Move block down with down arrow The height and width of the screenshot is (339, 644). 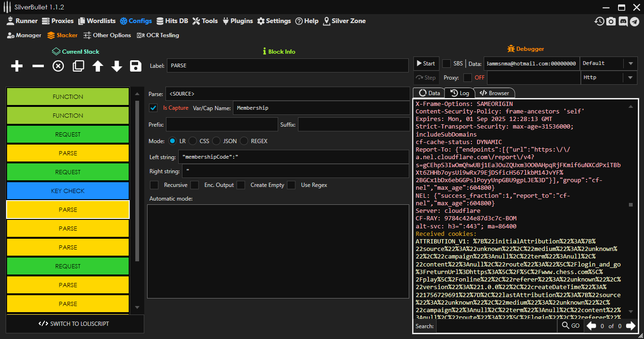point(117,66)
